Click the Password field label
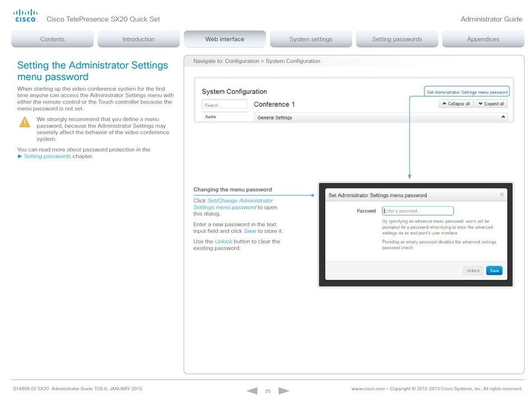The image size is (532, 398). 366,211
